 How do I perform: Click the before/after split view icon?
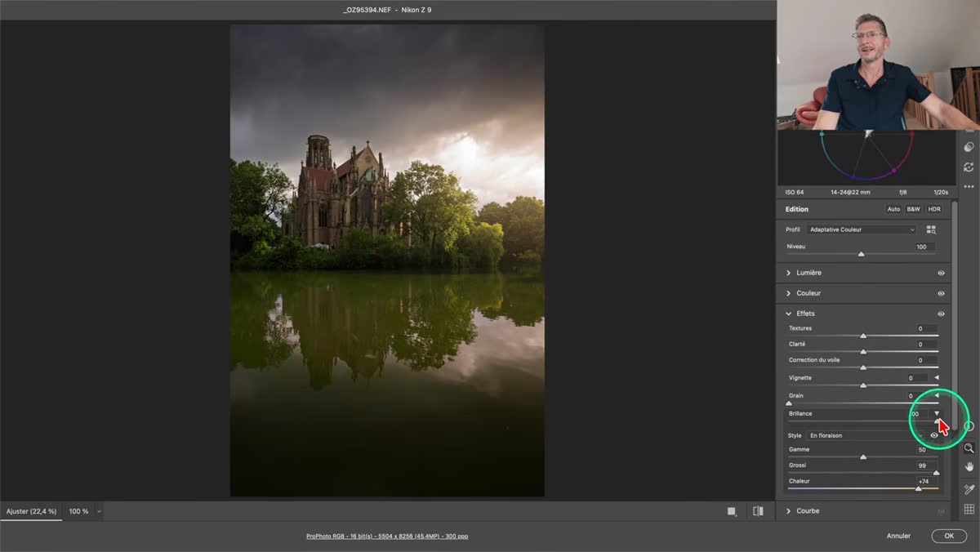[758, 511]
